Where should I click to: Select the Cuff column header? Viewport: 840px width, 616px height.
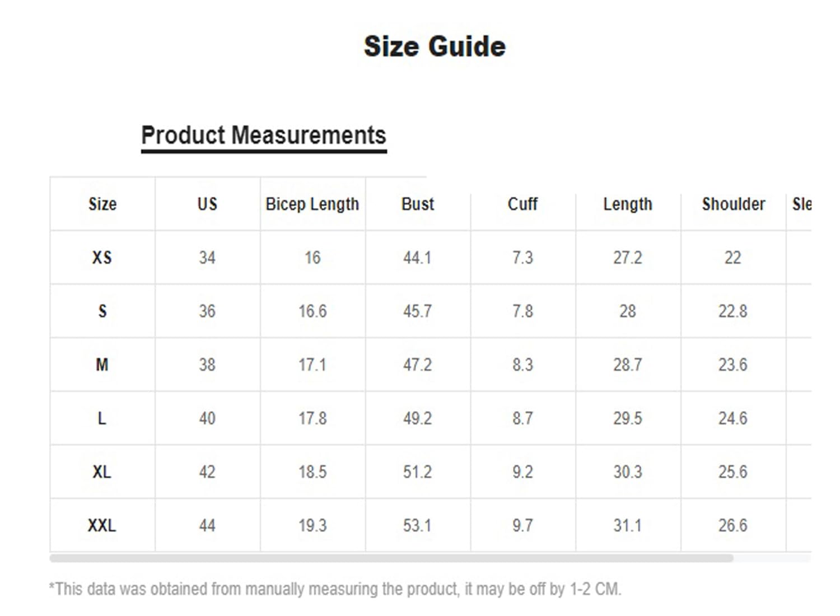(522, 204)
